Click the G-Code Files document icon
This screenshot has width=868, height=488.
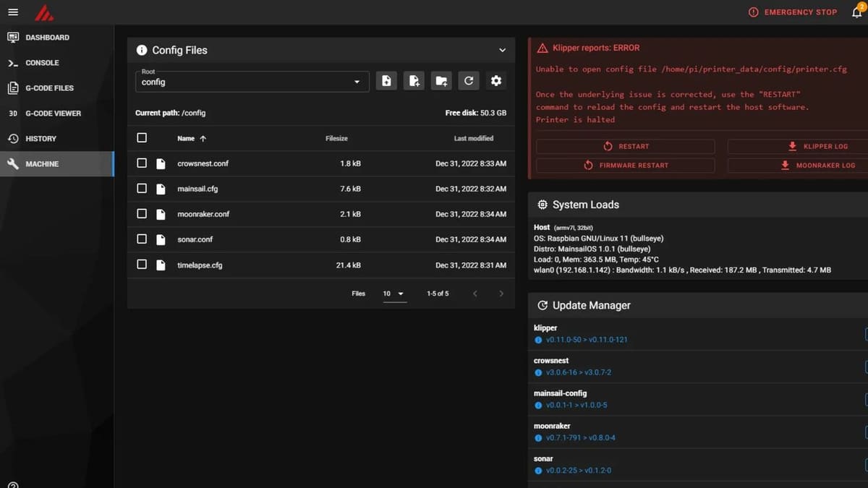[13, 88]
